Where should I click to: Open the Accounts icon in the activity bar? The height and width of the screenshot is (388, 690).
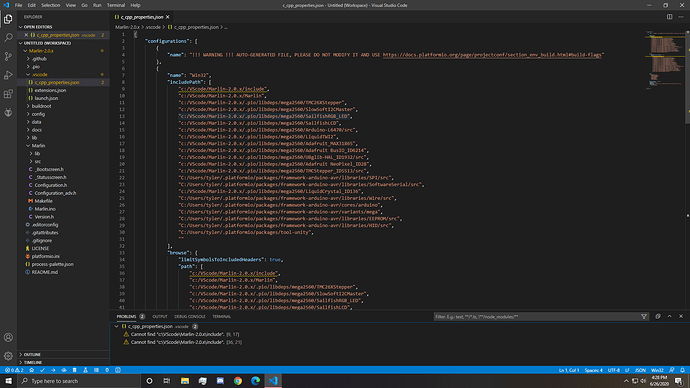[x=8, y=337]
